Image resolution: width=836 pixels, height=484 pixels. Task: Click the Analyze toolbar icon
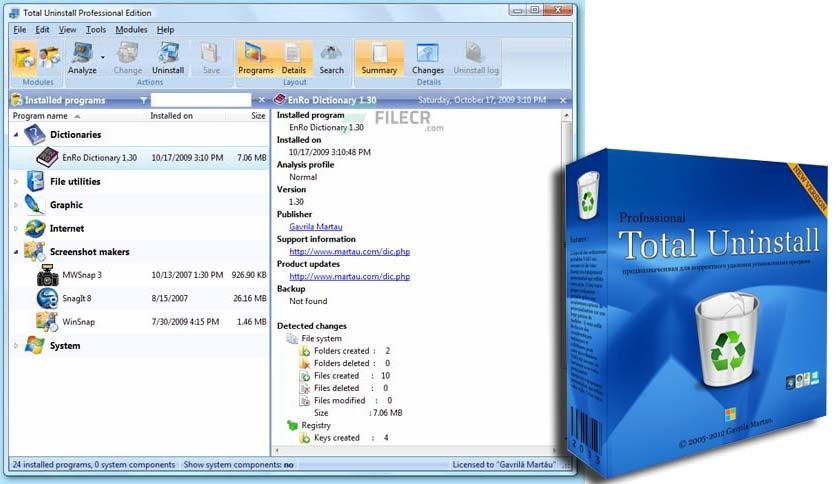pyautogui.click(x=82, y=58)
